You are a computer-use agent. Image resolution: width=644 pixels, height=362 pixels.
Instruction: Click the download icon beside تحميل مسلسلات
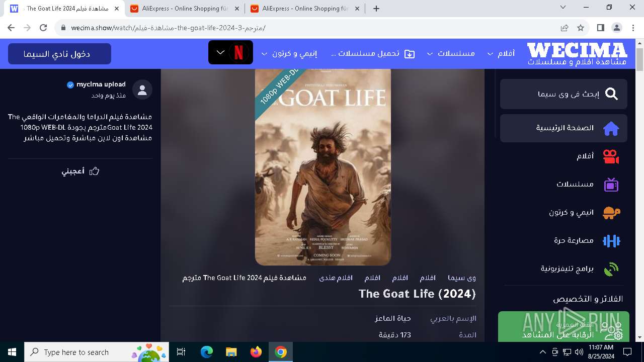[410, 53]
